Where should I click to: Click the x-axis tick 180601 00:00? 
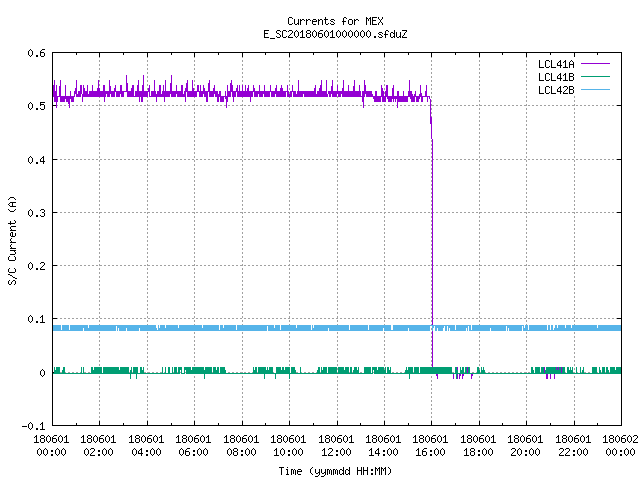point(51,446)
